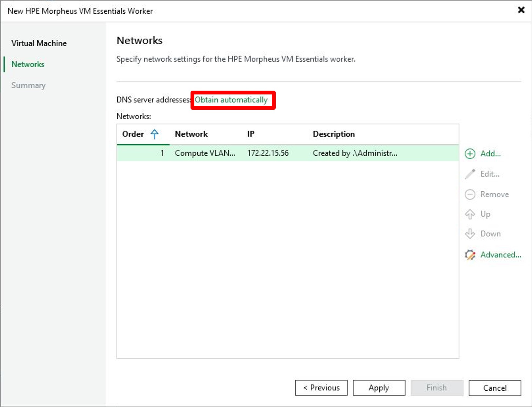Click the Advanced settings gear icon

click(x=470, y=255)
